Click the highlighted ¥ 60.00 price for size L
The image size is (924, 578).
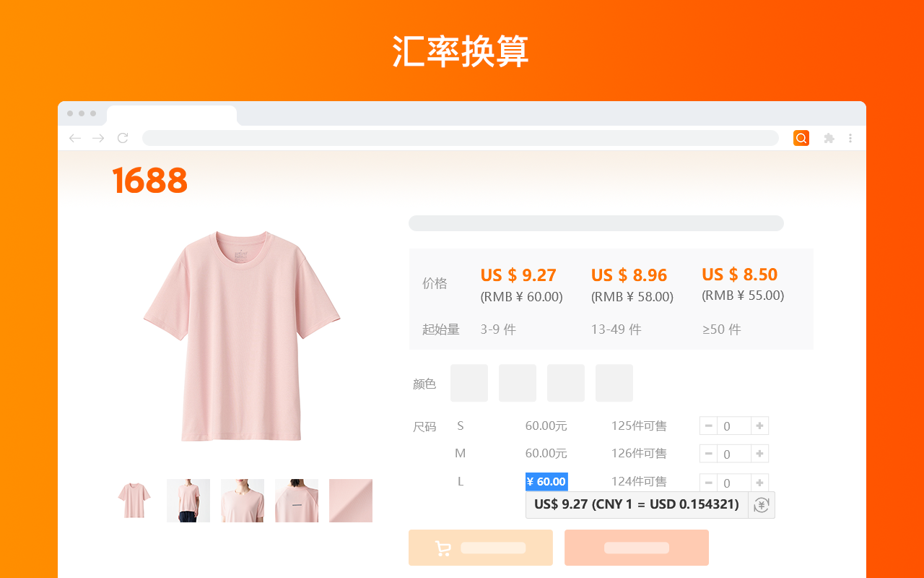click(x=546, y=481)
